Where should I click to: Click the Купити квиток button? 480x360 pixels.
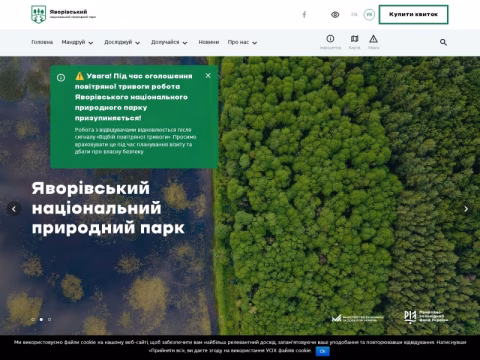pos(413,14)
